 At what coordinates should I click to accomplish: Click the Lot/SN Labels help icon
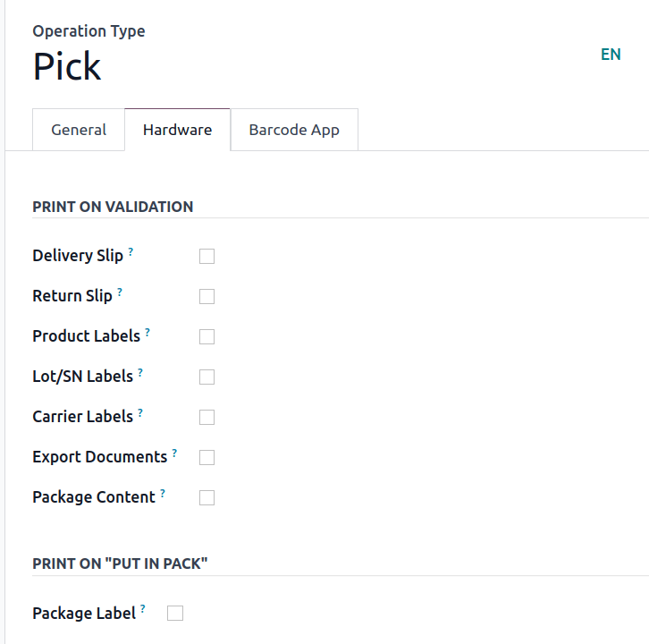pyautogui.click(x=140, y=373)
